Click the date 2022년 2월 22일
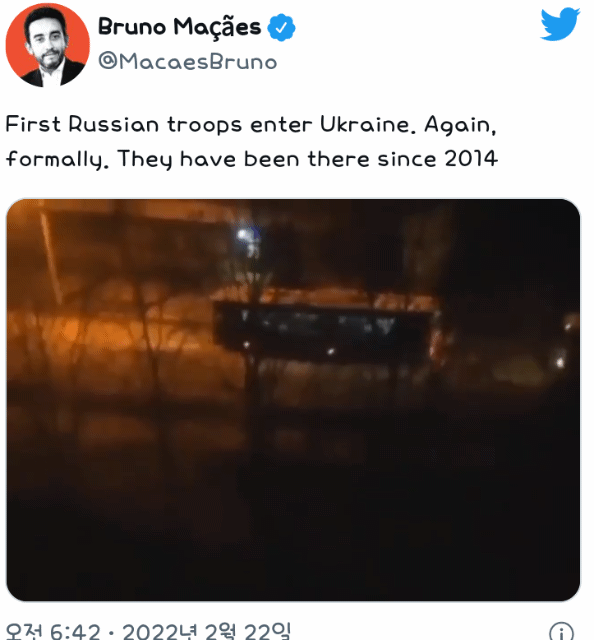The width and height of the screenshot is (594, 640). pyautogui.click(x=207, y=631)
